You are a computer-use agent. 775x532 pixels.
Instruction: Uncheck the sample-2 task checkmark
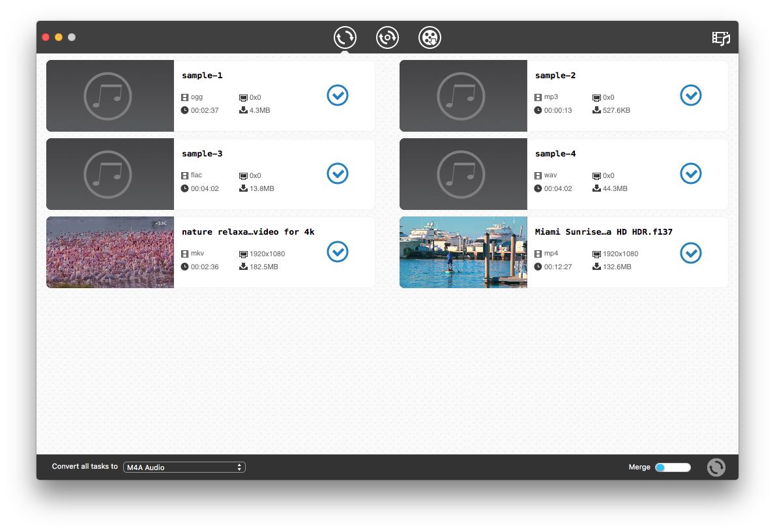pos(691,95)
